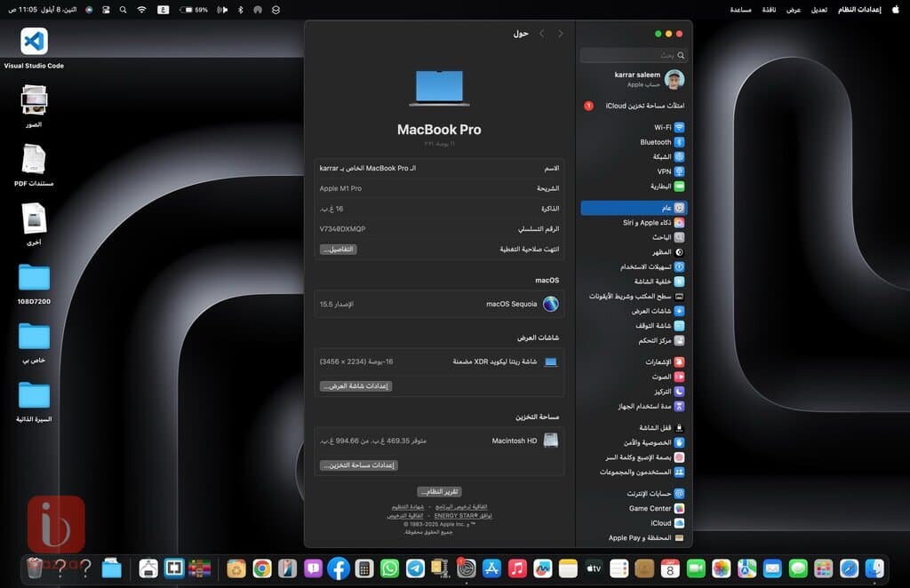
Task: Open Safari from the Dock
Action: point(849,568)
